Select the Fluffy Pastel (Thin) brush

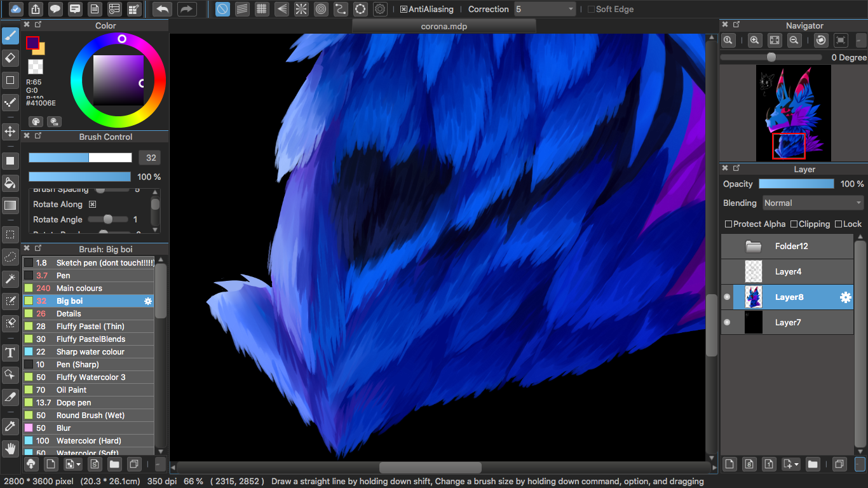click(88, 327)
